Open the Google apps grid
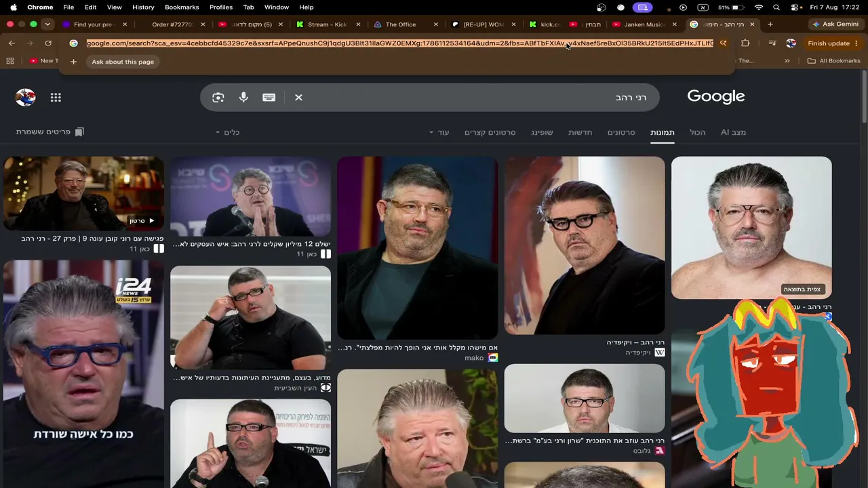 (56, 98)
